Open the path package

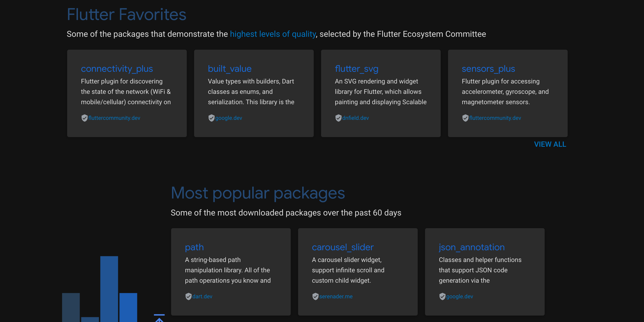(x=194, y=247)
